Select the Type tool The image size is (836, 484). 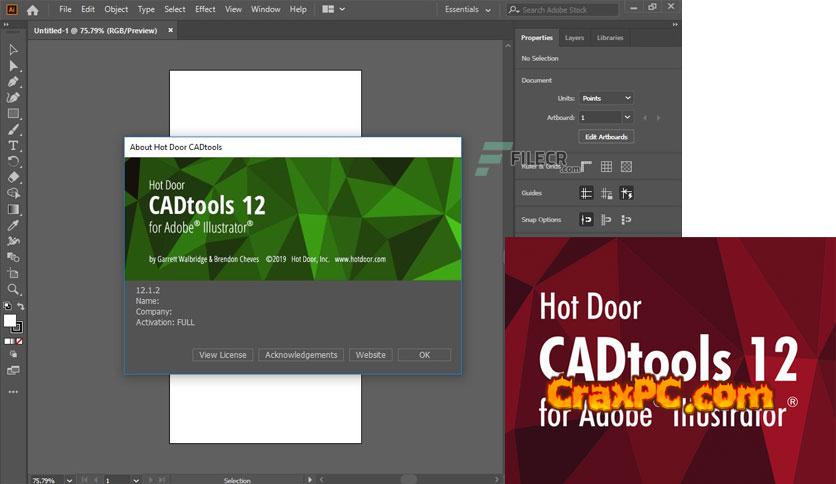[13, 146]
